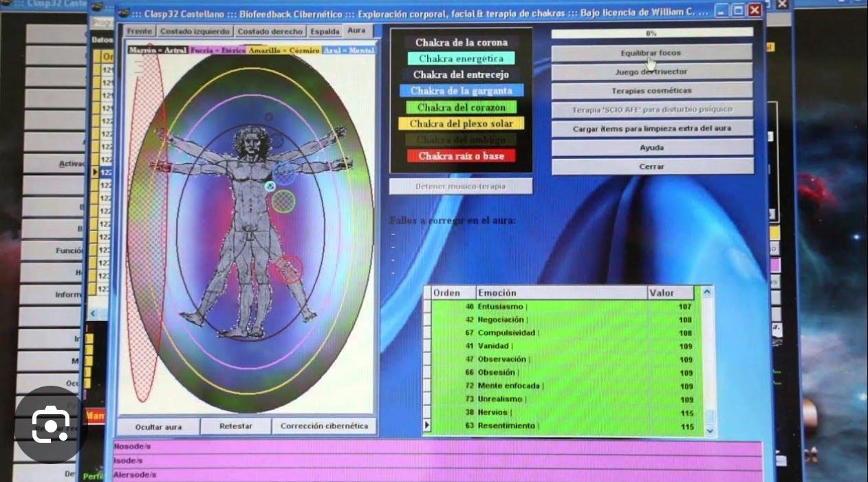The width and height of the screenshot is (868, 482).
Task: Open the Frente tab
Action: [140, 32]
